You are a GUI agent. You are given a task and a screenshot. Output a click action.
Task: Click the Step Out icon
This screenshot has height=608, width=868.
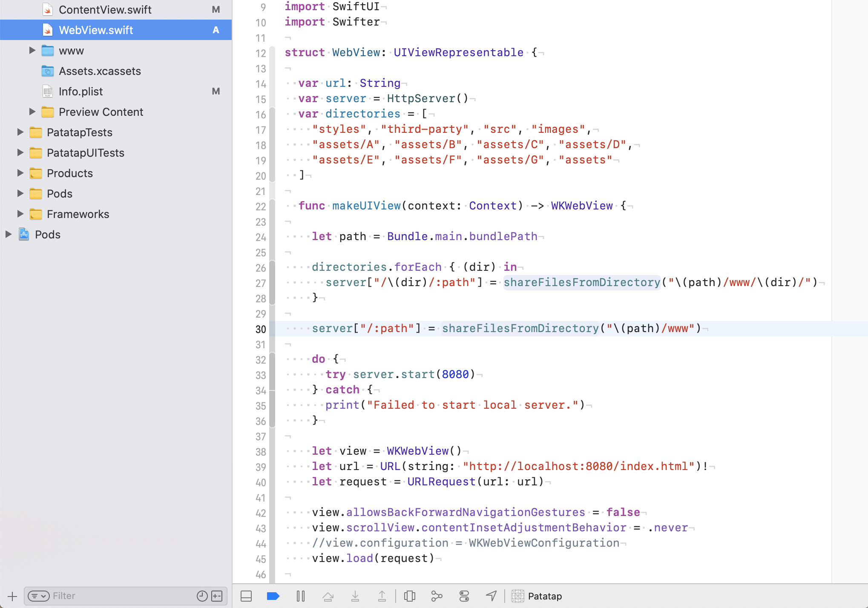382,596
